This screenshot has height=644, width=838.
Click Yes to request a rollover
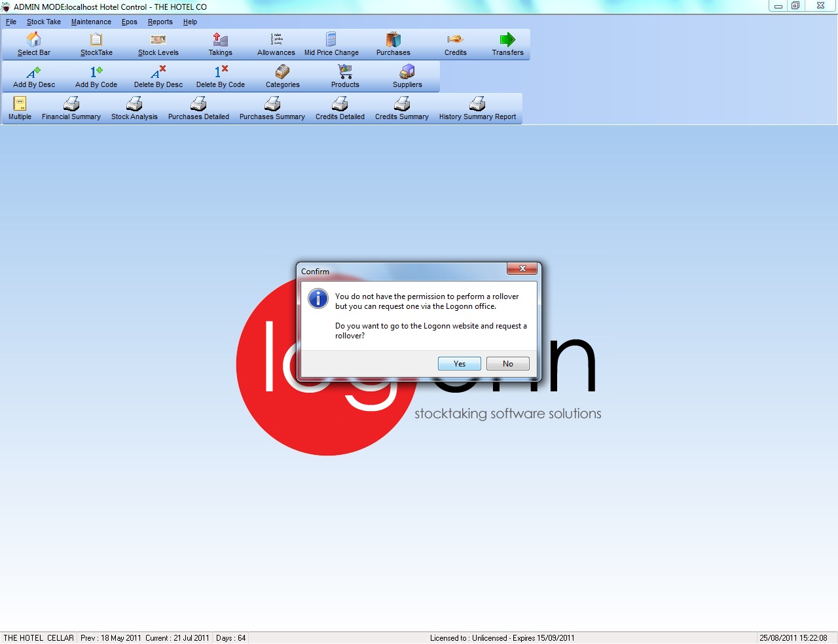460,364
